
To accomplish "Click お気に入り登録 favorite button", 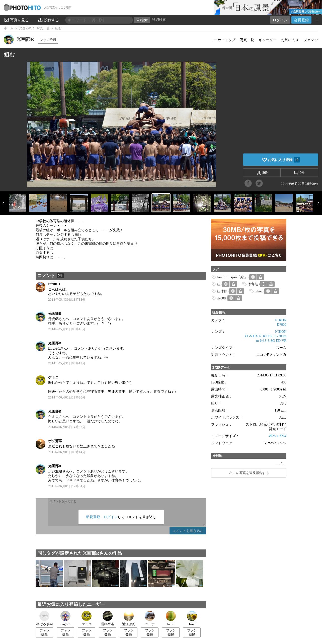I will pos(280,160).
